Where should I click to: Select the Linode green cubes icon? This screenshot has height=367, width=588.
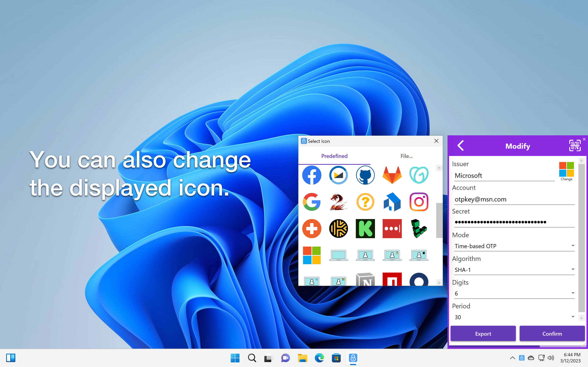419,228
